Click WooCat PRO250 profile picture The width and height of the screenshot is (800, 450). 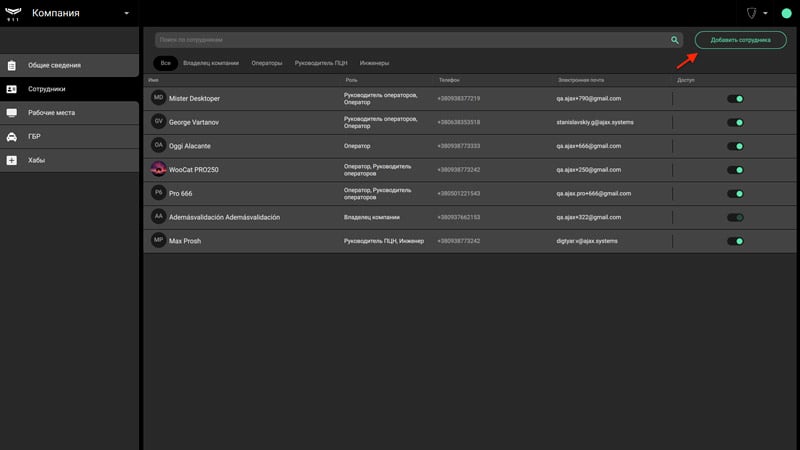point(159,169)
